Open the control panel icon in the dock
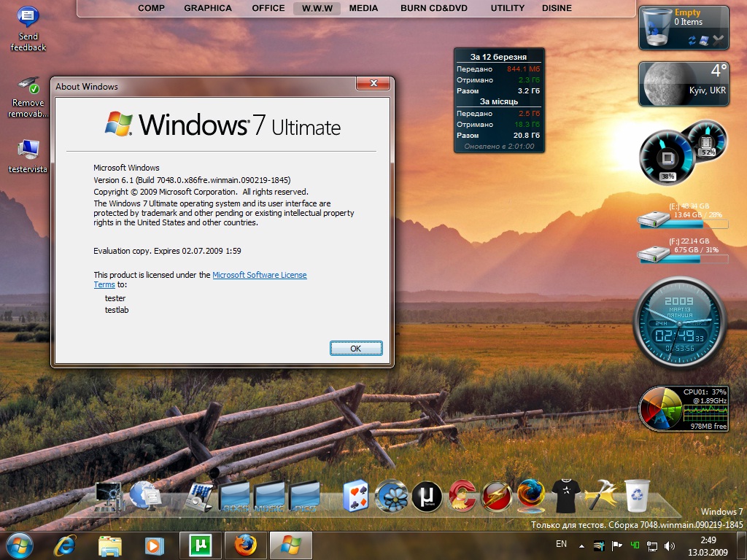Image resolution: width=747 pixels, height=560 pixels. click(199, 497)
